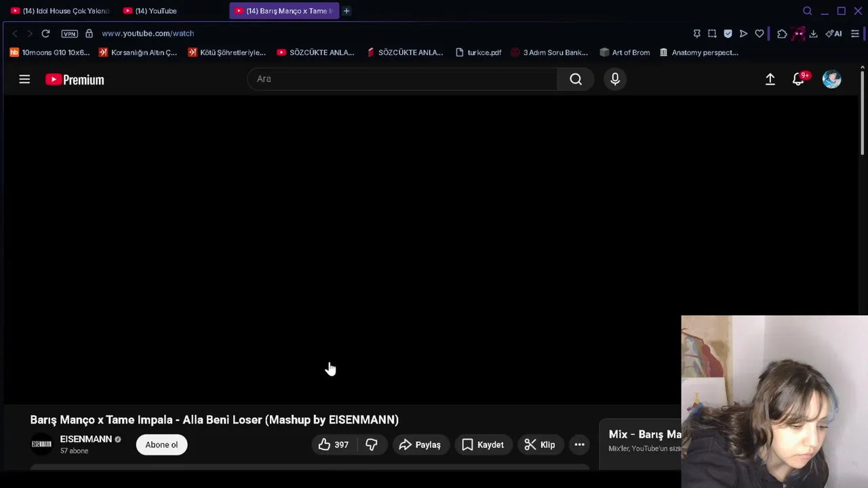Open the extensions puzzle icon
Viewport: 868px width, 488px height.
click(782, 33)
